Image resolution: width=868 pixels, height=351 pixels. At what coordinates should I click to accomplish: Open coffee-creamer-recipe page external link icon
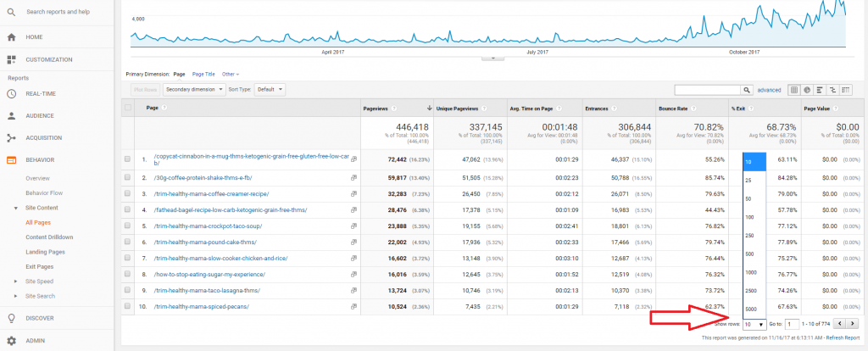353,194
